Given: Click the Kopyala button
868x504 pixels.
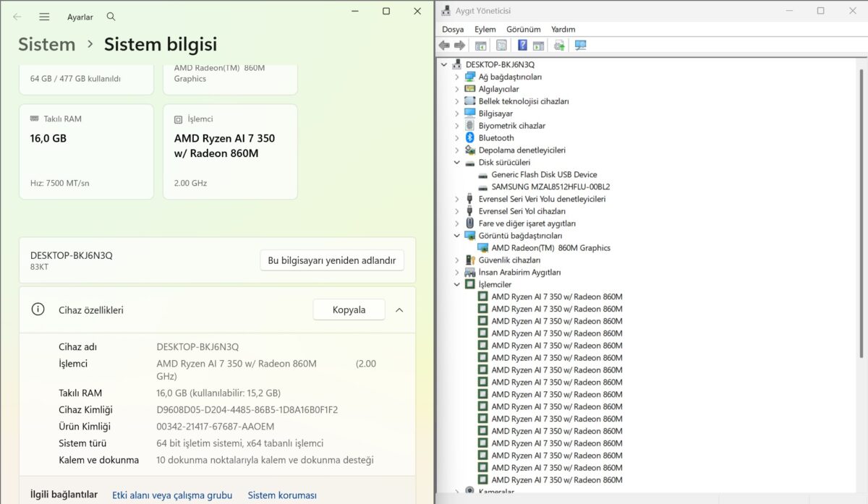Looking at the screenshot, I should (349, 310).
